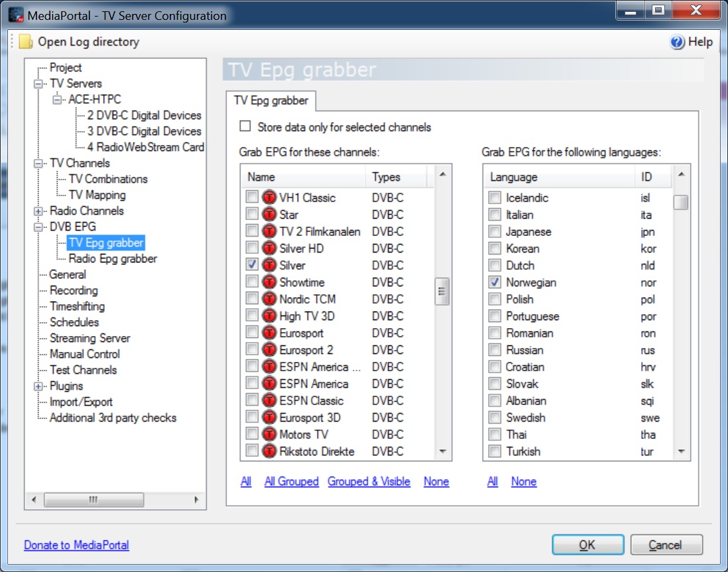Open the Donate to MediaPortal link
Viewport: 728px width, 572px height.
(77, 545)
